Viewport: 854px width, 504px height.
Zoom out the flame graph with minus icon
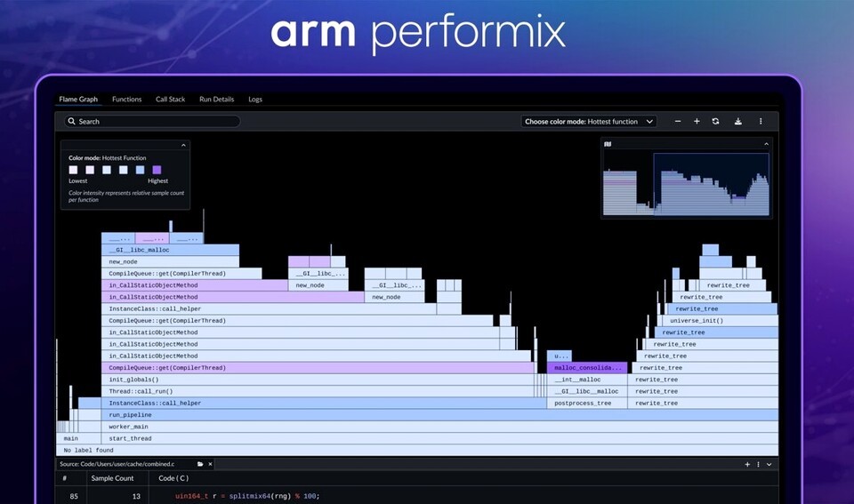click(x=678, y=122)
